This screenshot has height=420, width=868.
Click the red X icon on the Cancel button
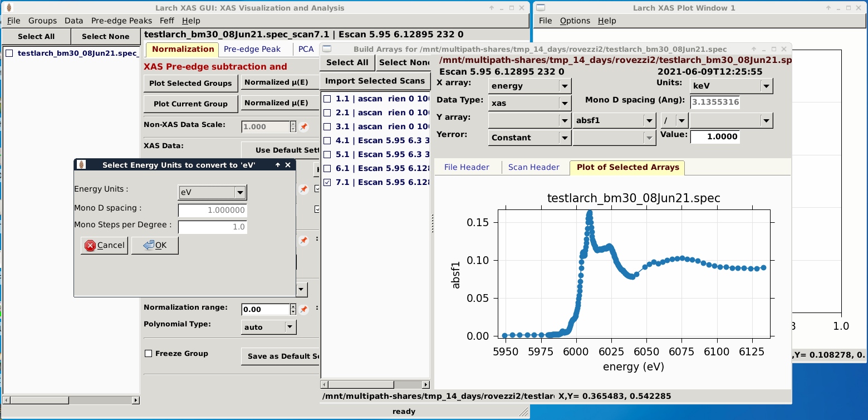[90, 245]
